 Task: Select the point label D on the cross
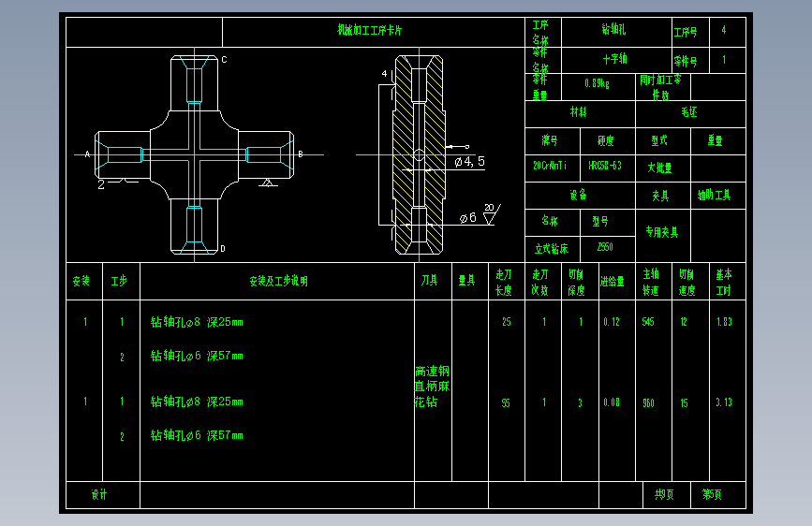tap(223, 249)
